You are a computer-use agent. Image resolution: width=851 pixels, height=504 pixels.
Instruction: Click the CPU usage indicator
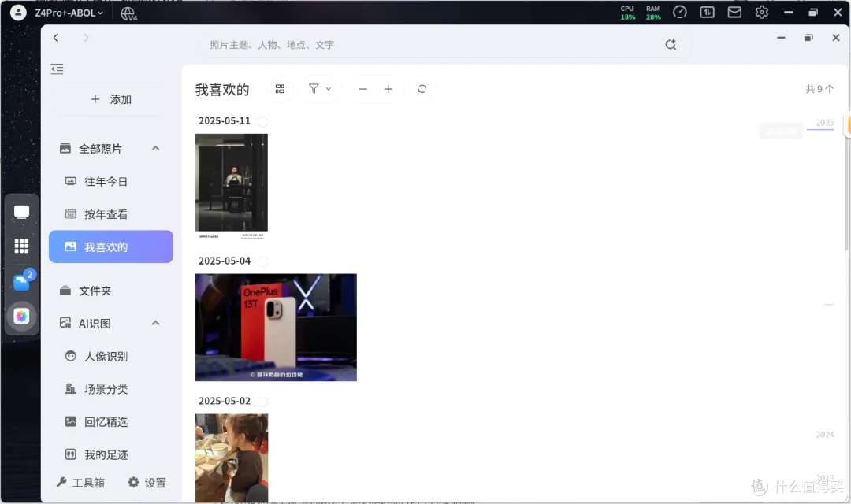tap(627, 13)
